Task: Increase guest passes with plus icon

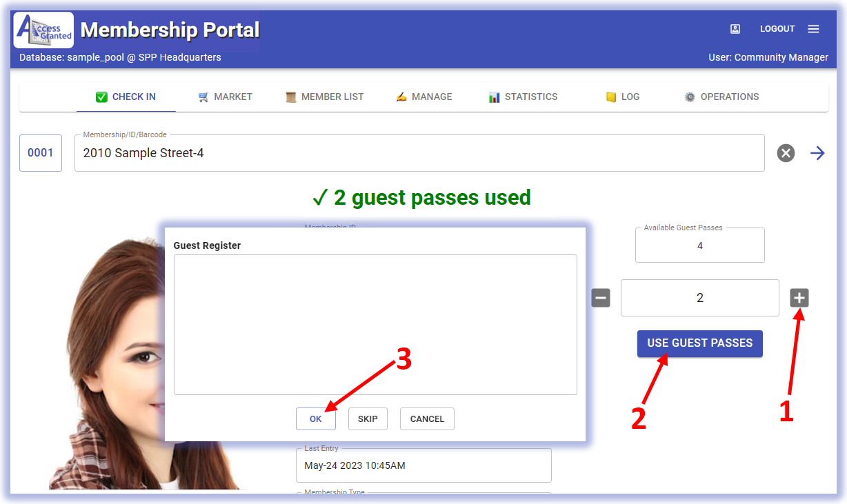Action: [x=799, y=298]
